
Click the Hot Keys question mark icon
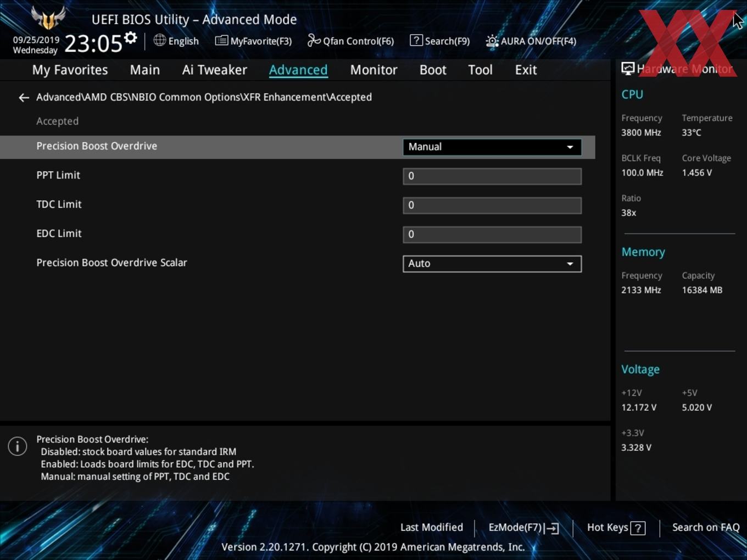pos(638,528)
